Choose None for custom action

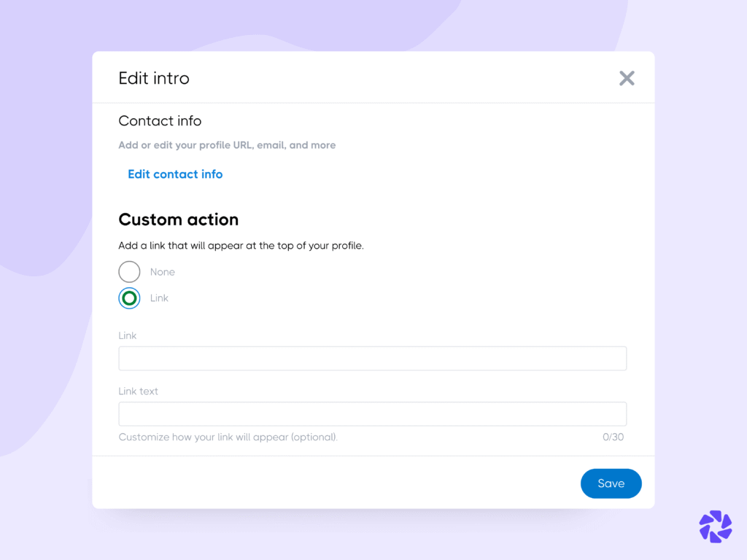click(129, 271)
